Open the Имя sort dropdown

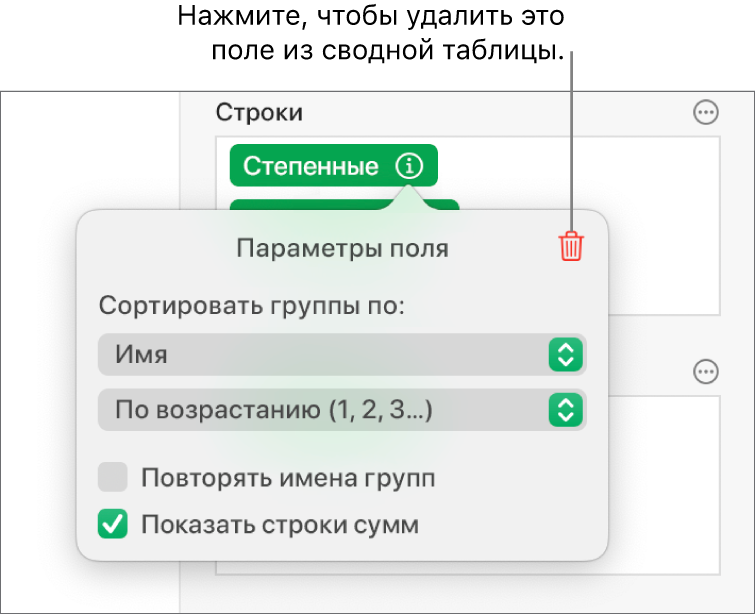(342, 354)
